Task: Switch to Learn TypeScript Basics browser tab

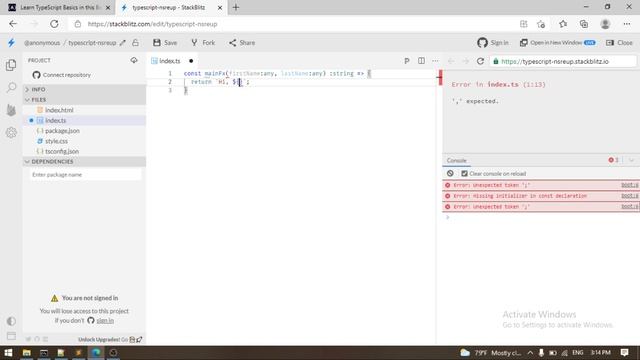Action: pos(60,7)
